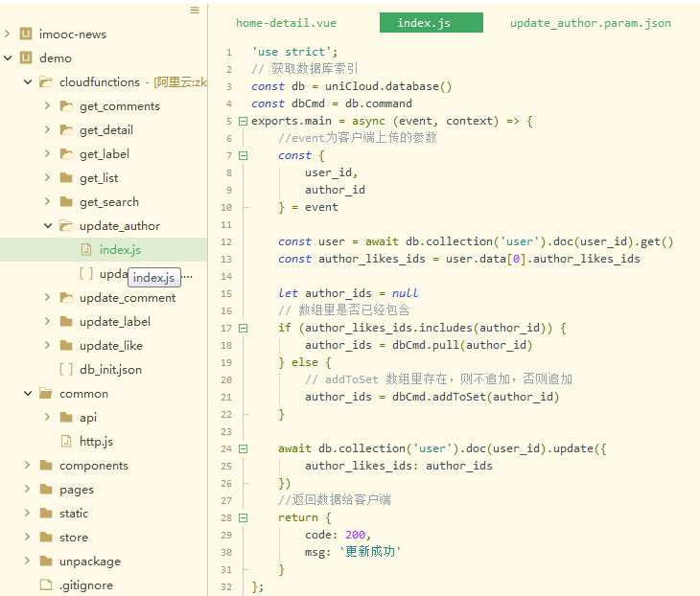This screenshot has height=596, width=700.
Task: Click the update_comment folder icon
Action: tap(66, 298)
